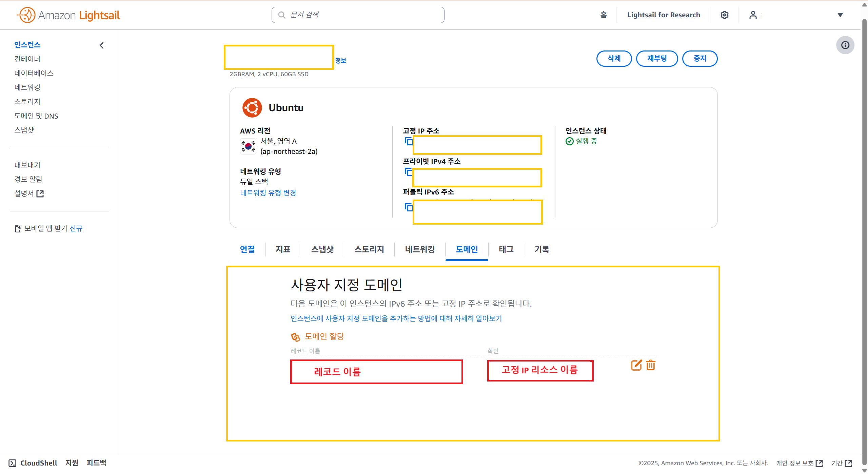Switch to the 네트워킹 tab
Viewport: 868px width, 474px height.
tap(420, 249)
